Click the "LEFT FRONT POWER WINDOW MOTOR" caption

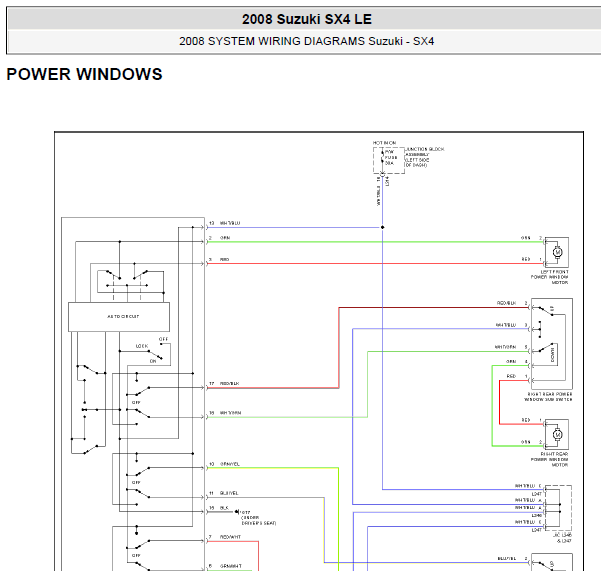tap(550, 277)
